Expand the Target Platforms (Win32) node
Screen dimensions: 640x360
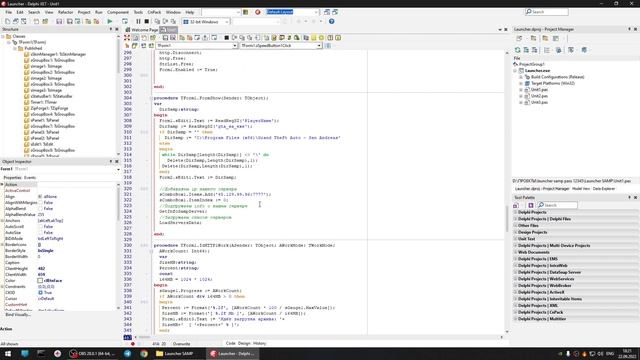click(x=521, y=83)
